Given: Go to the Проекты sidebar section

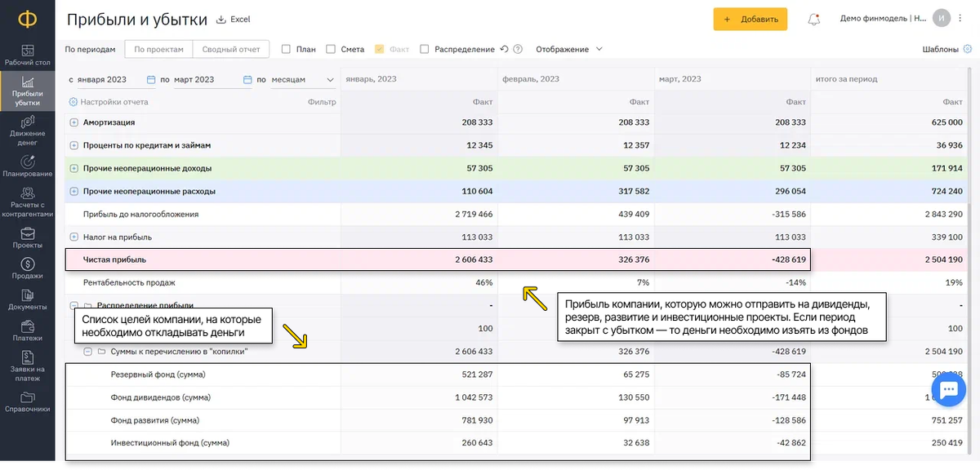Looking at the screenshot, I should click(x=28, y=238).
